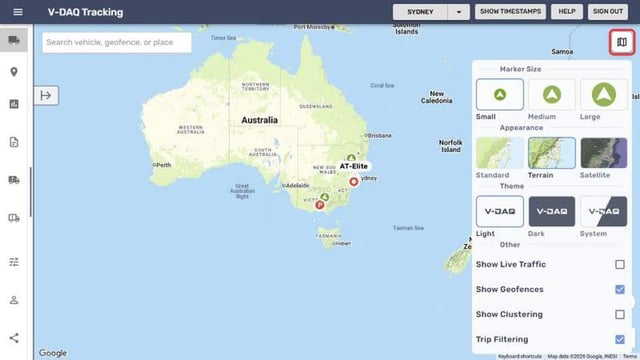This screenshot has width=640, height=360.
Task: Select the Light theme
Action: click(500, 211)
